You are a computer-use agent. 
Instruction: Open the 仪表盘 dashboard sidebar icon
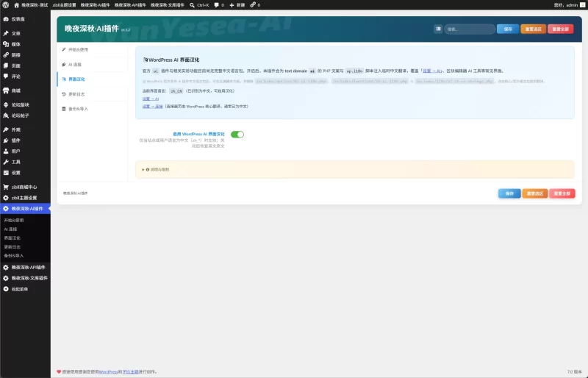pos(6,19)
